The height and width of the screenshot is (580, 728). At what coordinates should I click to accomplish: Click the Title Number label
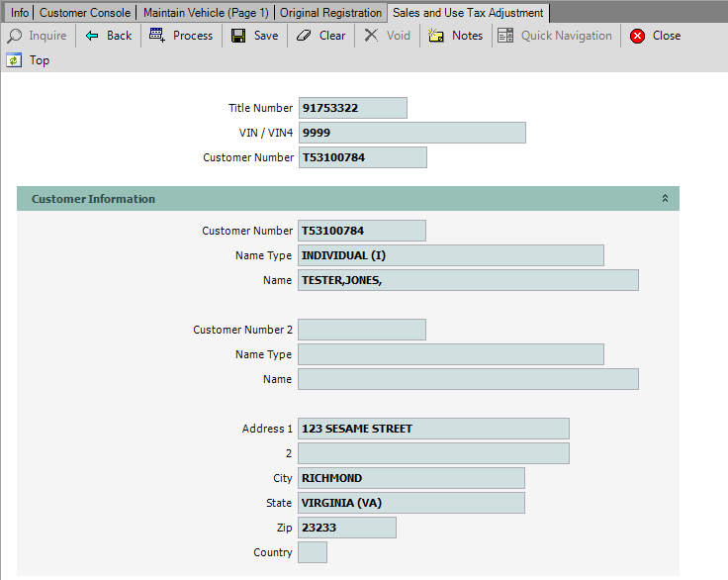pyautogui.click(x=260, y=108)
